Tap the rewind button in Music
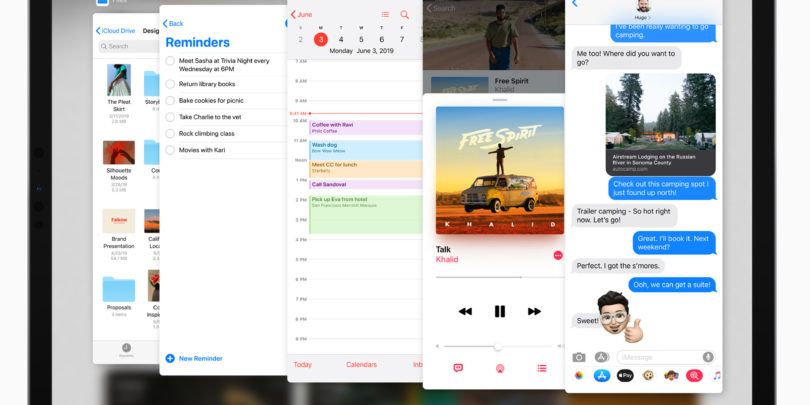810x405 pixels. [465, 311]
